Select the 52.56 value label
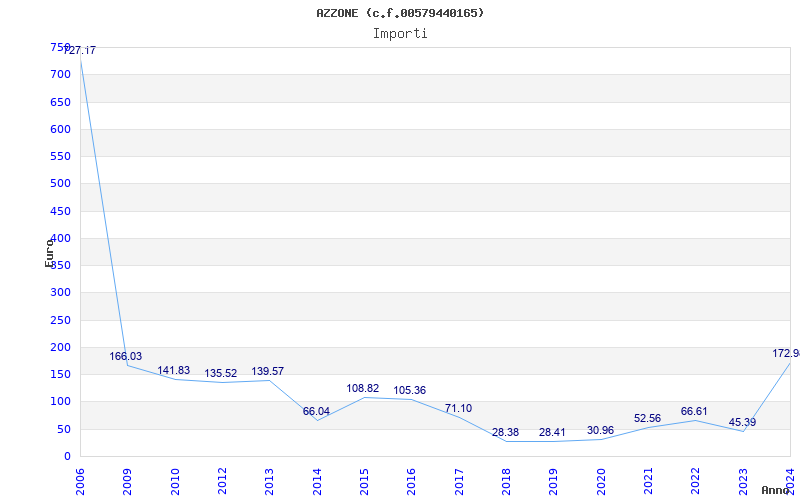This screenshot has height=500, width=800. (x=647, y=418)
